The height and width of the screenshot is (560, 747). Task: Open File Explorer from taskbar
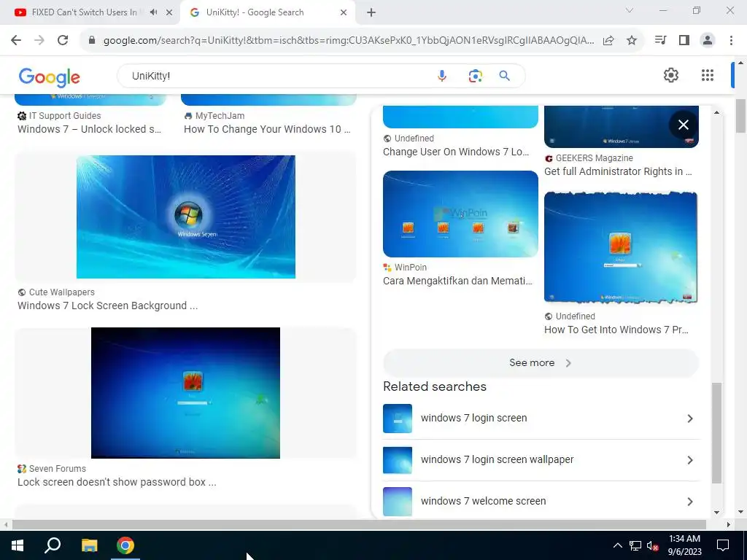tap(89, 545)
